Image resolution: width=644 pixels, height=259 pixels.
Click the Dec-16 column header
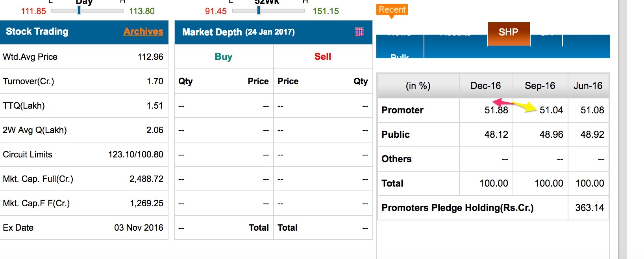point(486,86)
